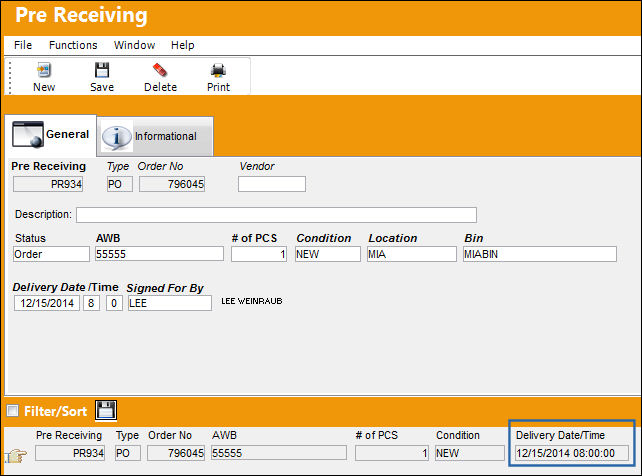Enable the Filter/Sort checkbox
The image size is (642, 476).
click(x=13, y=410)
